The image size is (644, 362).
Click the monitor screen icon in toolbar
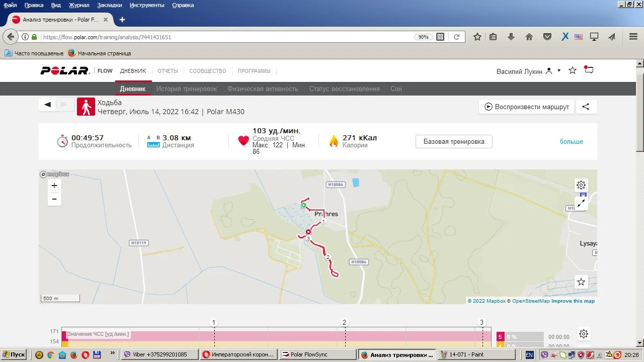(594, 37)
